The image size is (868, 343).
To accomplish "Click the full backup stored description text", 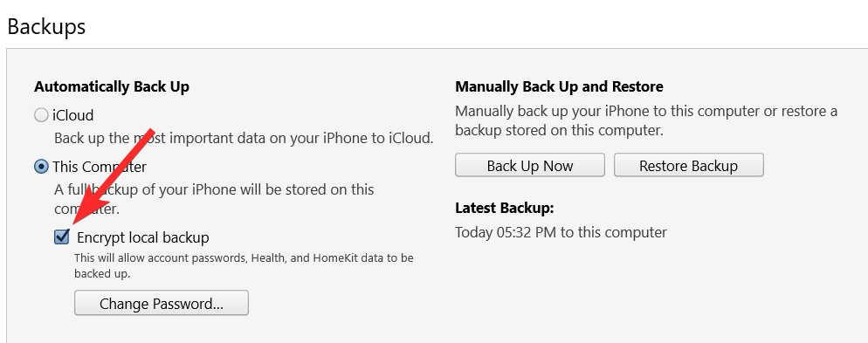I will 214,200.
